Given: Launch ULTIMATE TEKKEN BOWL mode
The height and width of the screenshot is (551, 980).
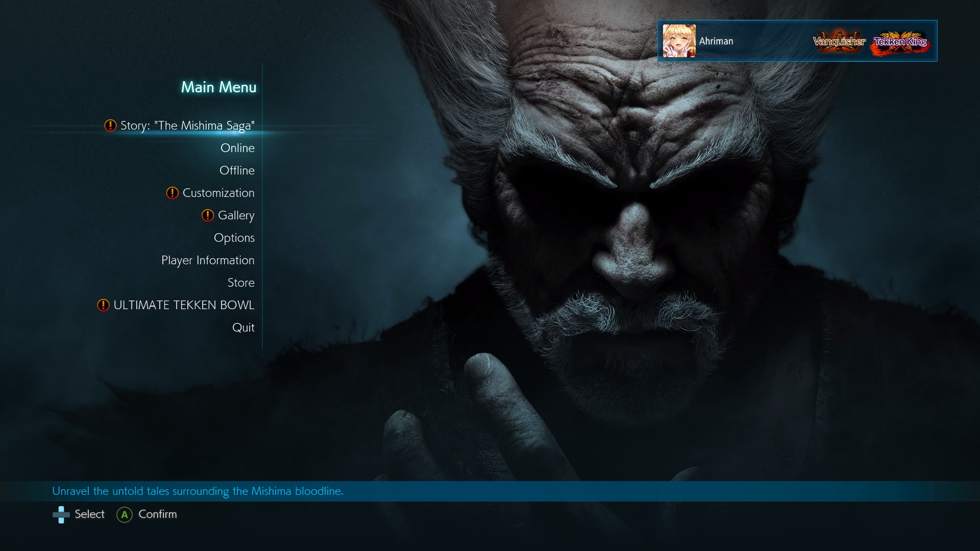Looking at the screenshot, I should coord(184,305).
